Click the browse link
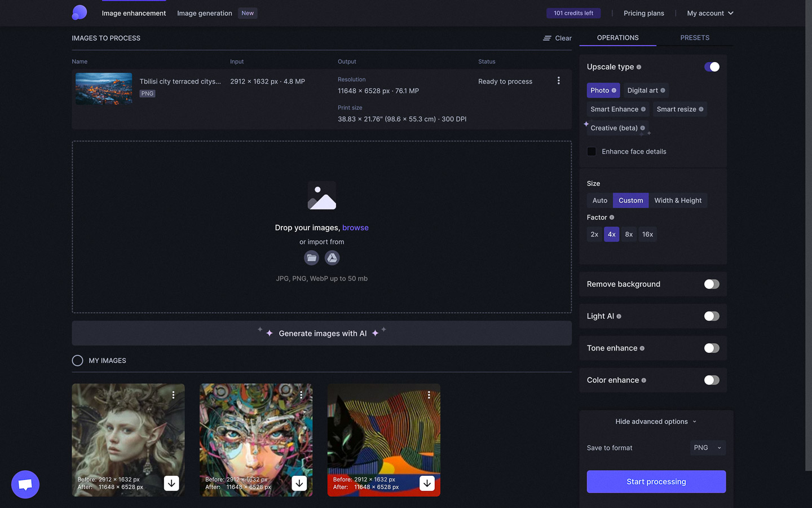Image resolution: width=812 pixels, height=508 pixels. tap(355, 227)
